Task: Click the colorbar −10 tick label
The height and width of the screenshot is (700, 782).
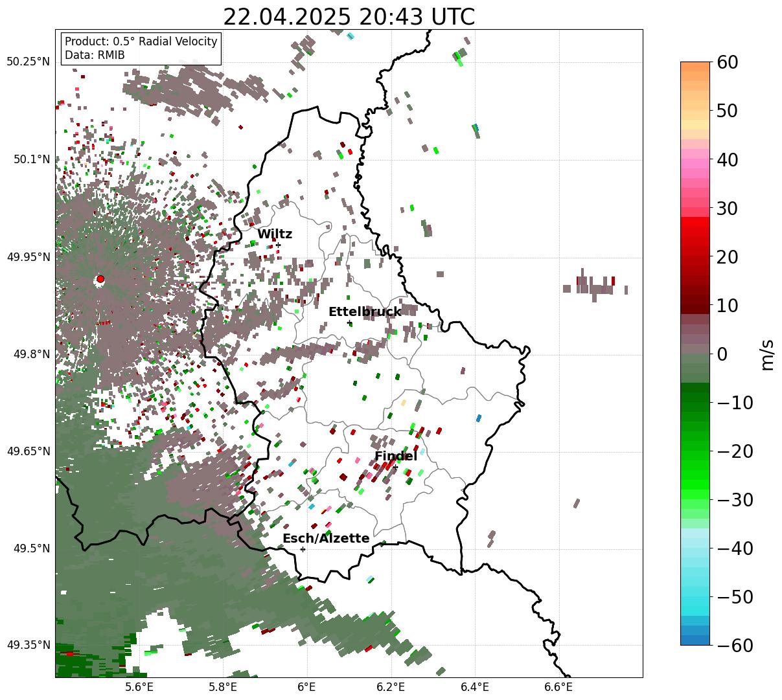Action: click(735, 402)
